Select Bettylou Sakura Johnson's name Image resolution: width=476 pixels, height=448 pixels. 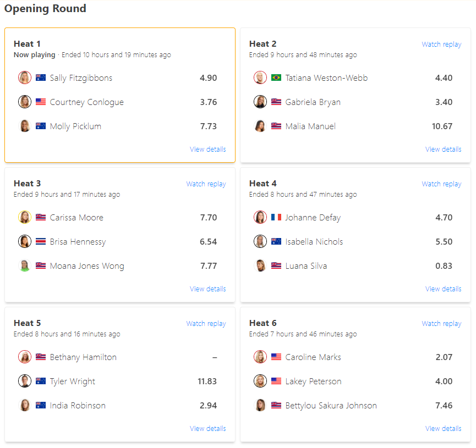point(331,405)
